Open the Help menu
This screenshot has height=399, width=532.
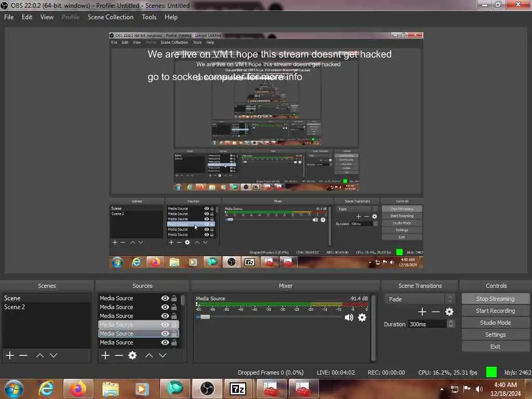pos(171,17)
